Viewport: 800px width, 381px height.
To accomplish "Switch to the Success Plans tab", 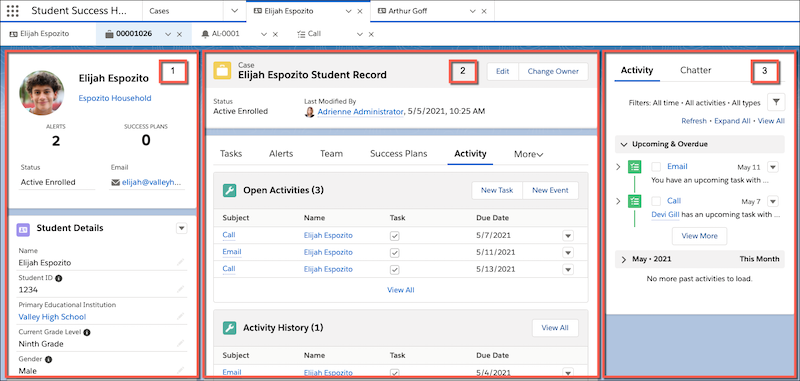I will pos(398,154).
